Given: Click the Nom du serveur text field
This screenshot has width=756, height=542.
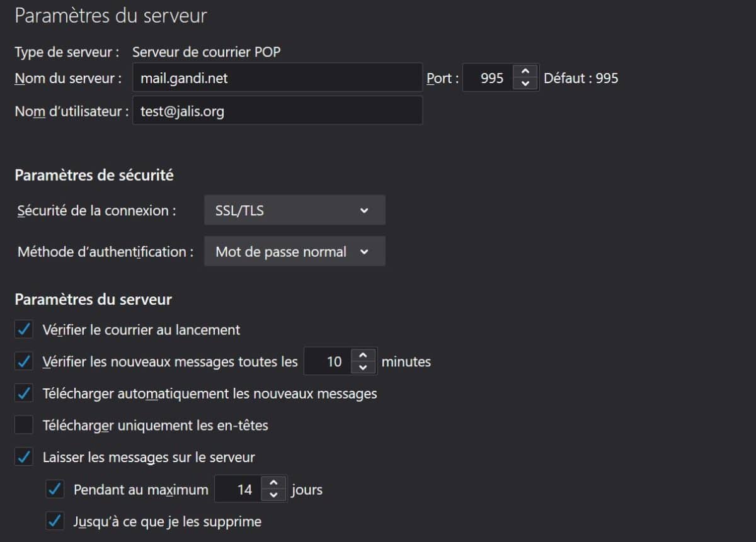Looking at the screenshot, I should coord(277,78).
